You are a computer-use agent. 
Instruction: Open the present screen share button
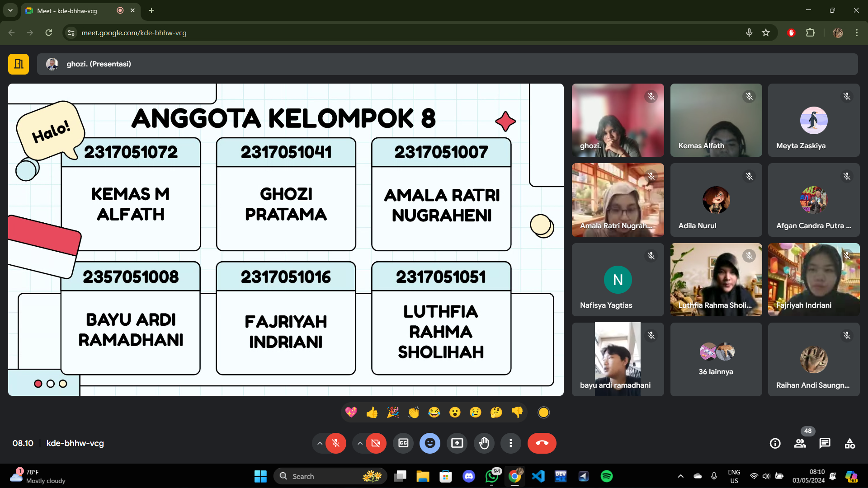(x=457, y=443)
